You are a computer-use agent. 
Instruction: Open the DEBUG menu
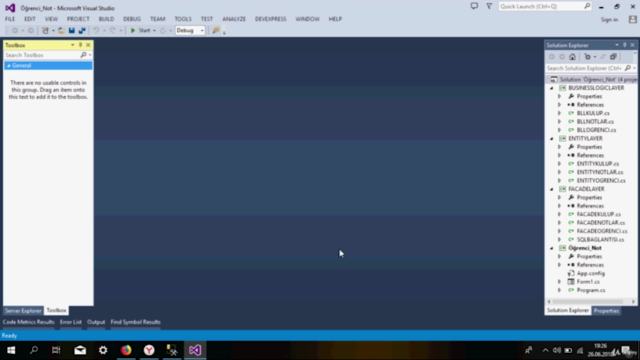132,19
